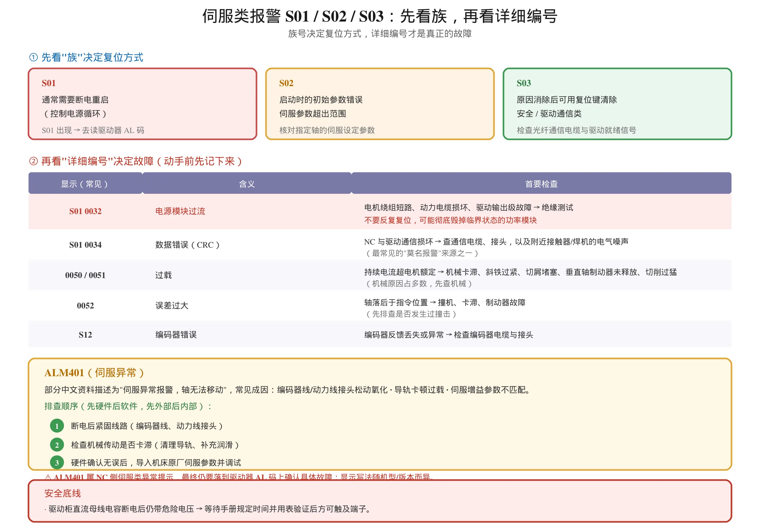Click the red warning 不要反复复位 line
The image size is (760, 532).
[x=450, y=220]
